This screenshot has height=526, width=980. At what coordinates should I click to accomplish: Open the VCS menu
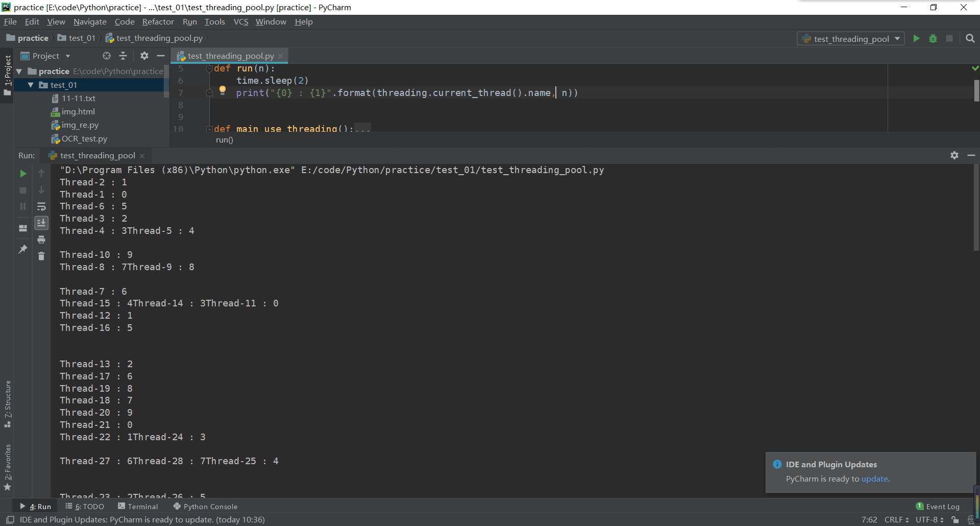(241, 22)
